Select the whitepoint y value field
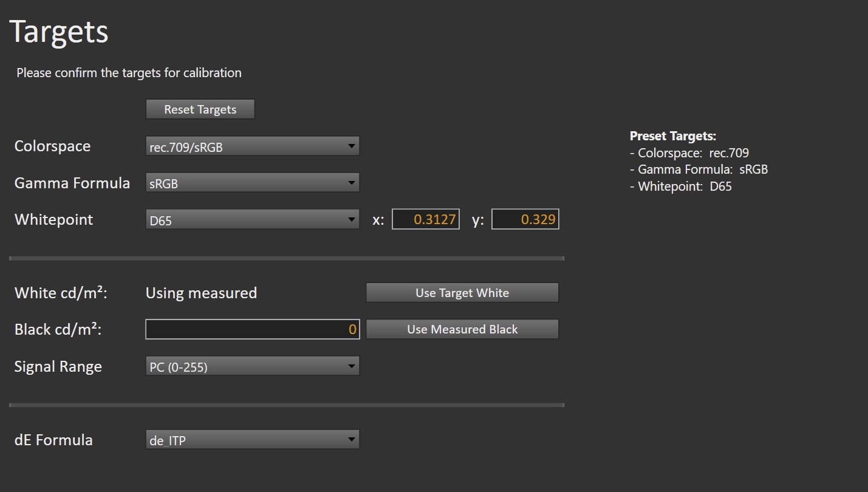868x492 pixels. click(525, 219)
